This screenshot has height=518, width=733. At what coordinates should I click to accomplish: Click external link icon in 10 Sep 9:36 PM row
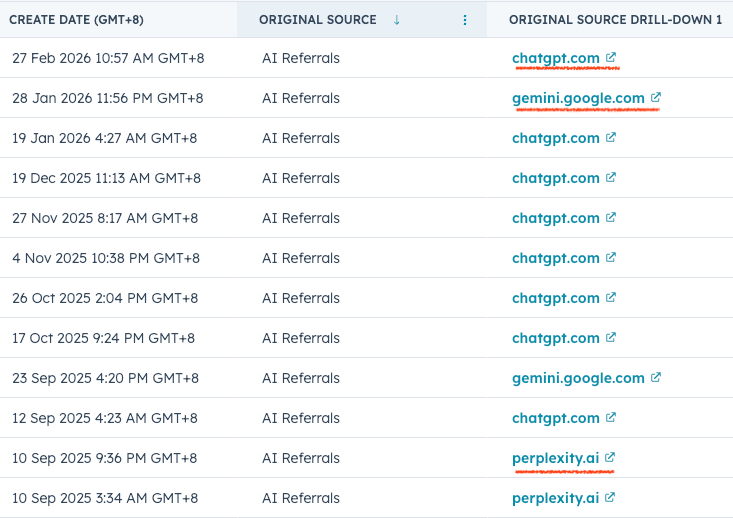[x=610, y=457]
